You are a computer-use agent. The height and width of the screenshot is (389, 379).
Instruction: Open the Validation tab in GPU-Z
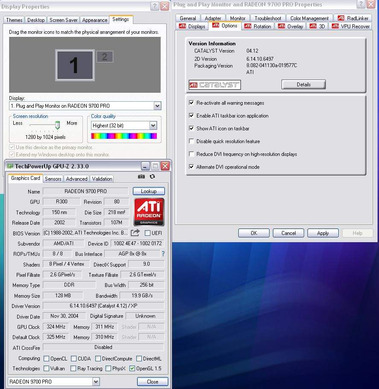[x=102, y=179]
